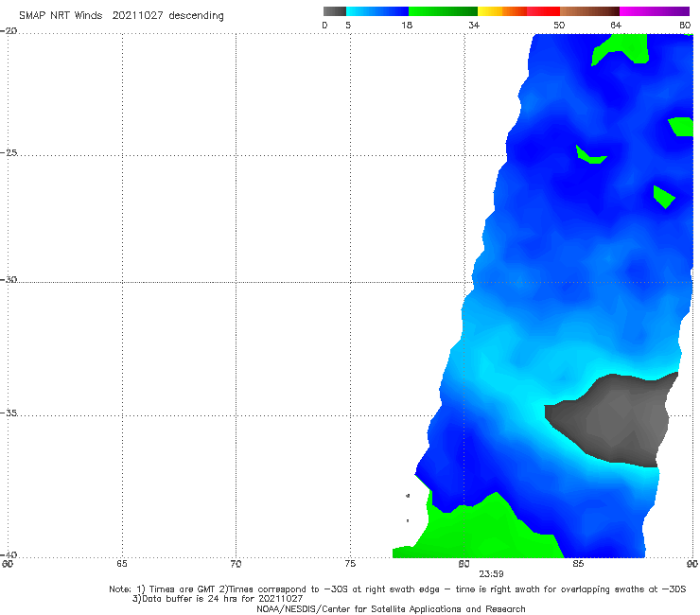Click colorbar label '18'

tap(407, 26)
